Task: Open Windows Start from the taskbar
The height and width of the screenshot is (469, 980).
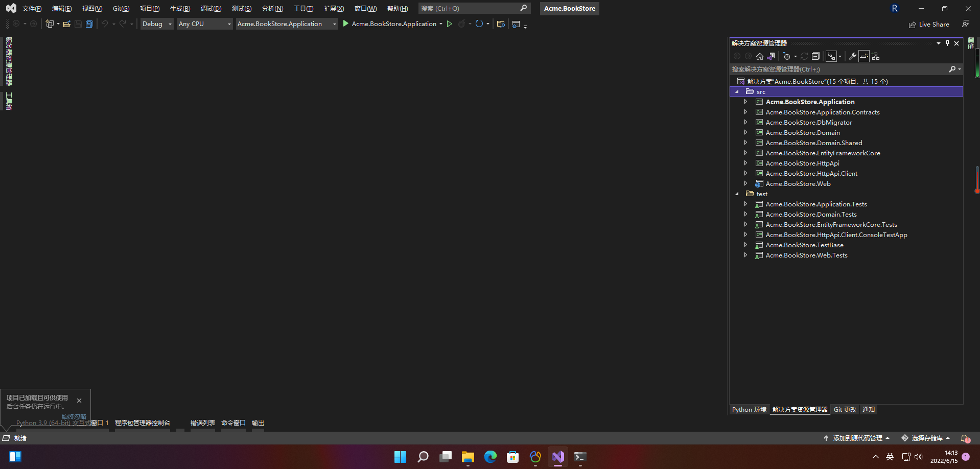Action: [400, 457]
